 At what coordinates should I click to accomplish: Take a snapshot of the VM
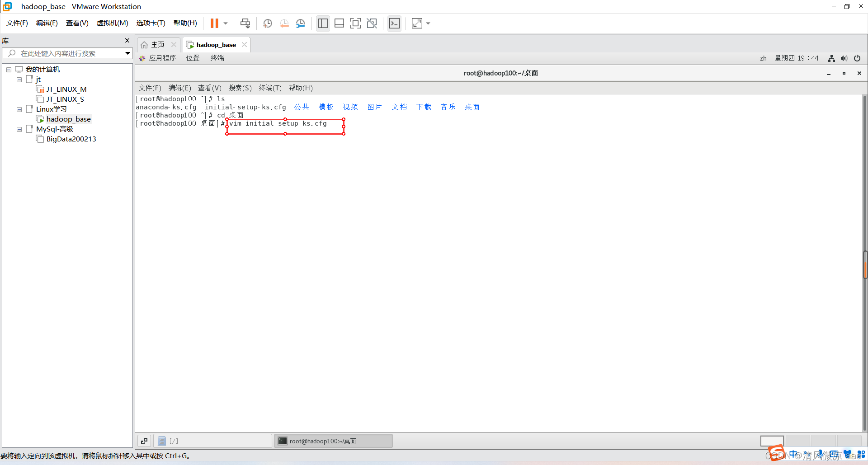(268, 23)
